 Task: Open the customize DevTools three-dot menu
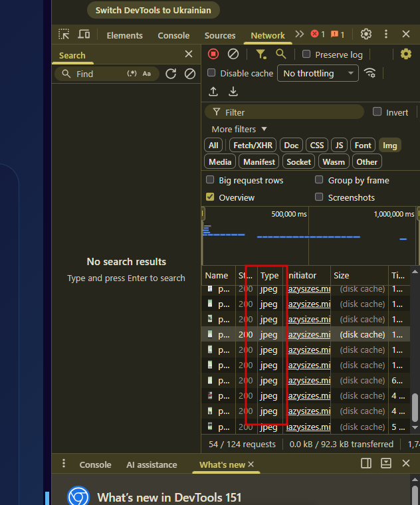[x=386, y=34]
